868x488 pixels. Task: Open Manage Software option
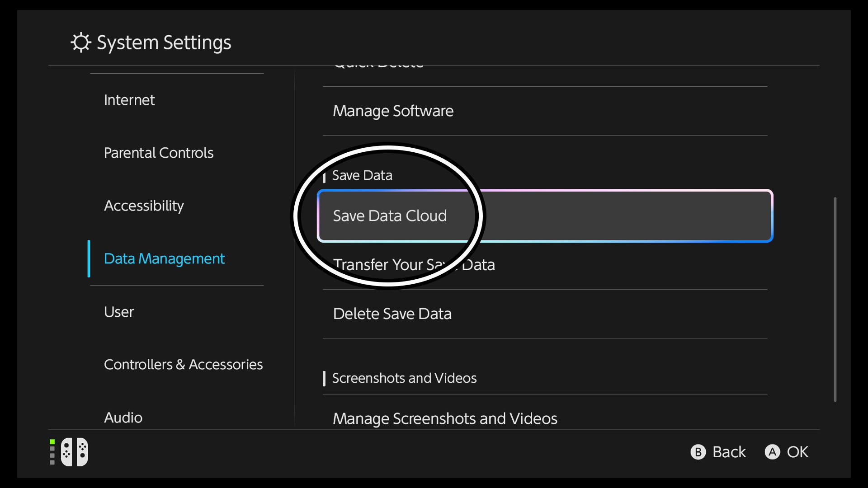coord(393,111)
